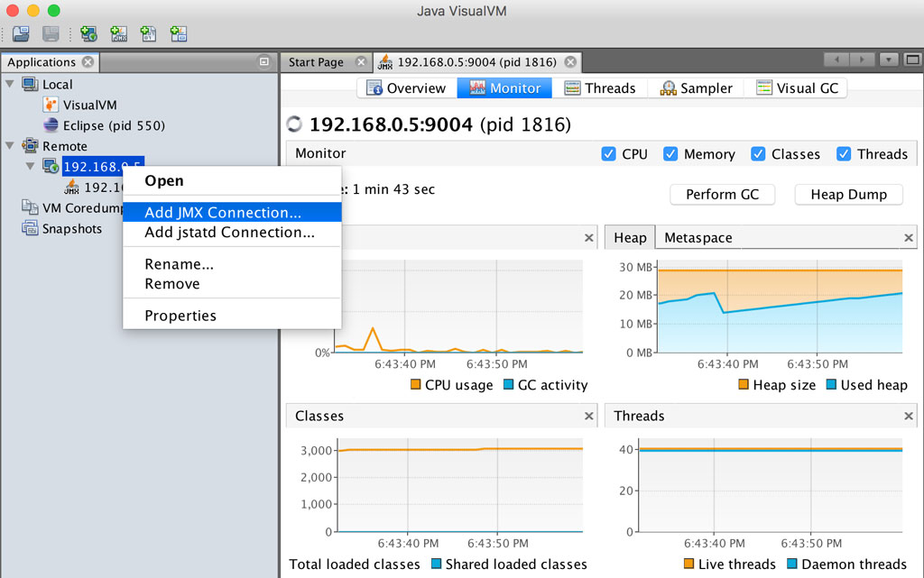
Task: Click Add JMX Connection toolbar icon
Action: tap(118, 33)
